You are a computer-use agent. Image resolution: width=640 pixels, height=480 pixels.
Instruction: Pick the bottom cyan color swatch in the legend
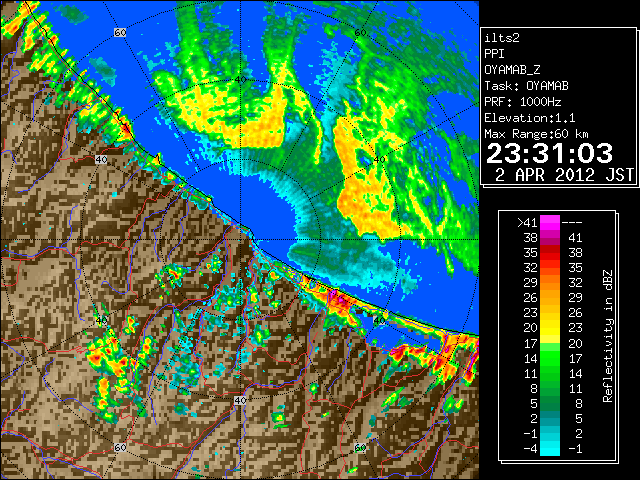(x=550, y=449)
